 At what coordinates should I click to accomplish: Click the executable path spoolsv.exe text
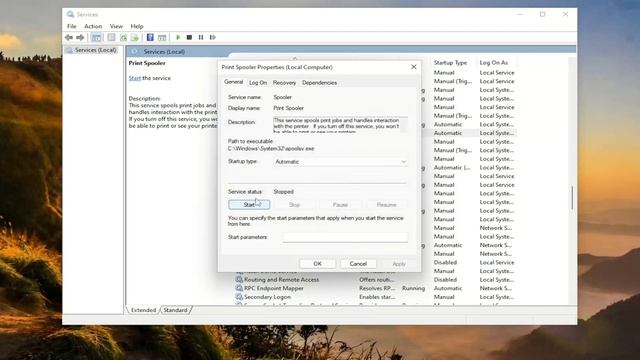click(271, 149)
